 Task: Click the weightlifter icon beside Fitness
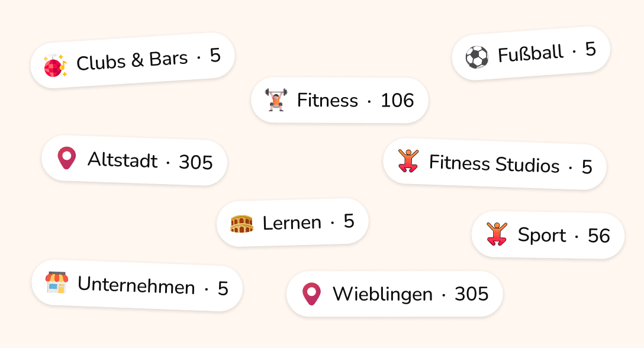point(276,100)
